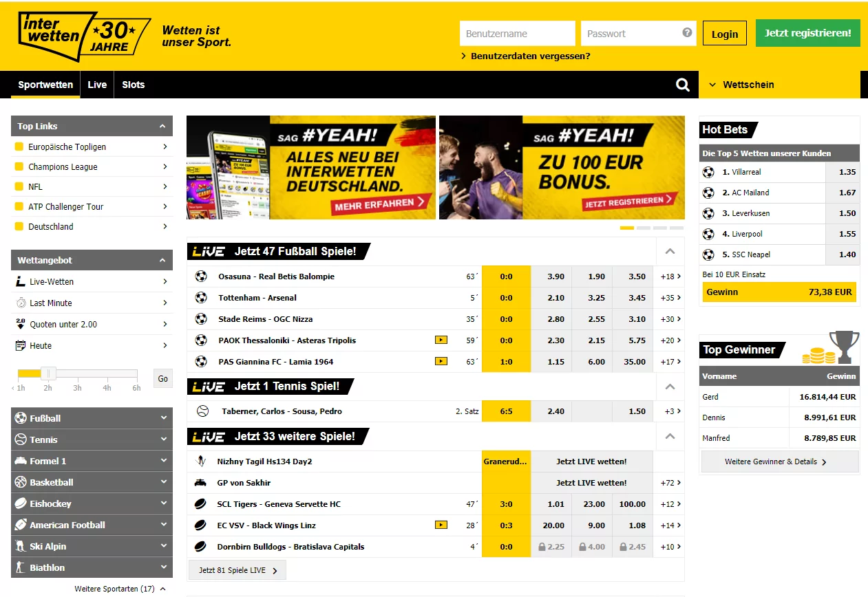
Task: Click the ski jumping icon beside Nizhny Tagil
Action: click(201, 461)
